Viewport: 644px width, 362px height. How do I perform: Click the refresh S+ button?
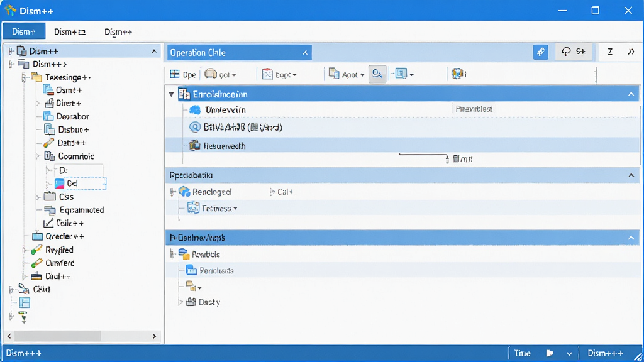click(574, 52)
